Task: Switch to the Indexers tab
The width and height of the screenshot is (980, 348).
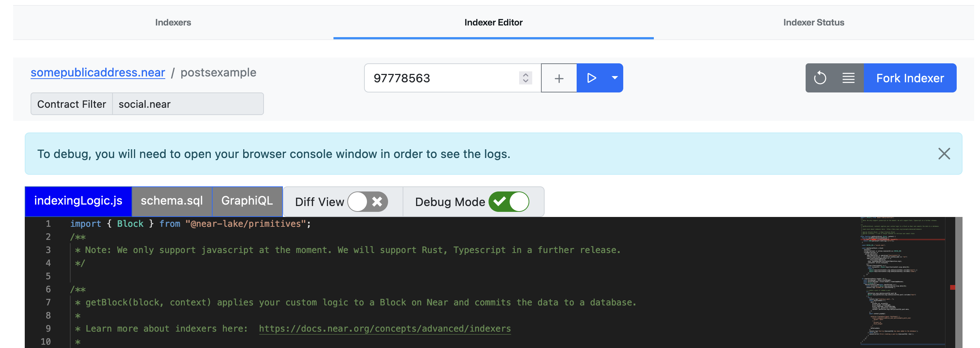Action: click(173, 23)
